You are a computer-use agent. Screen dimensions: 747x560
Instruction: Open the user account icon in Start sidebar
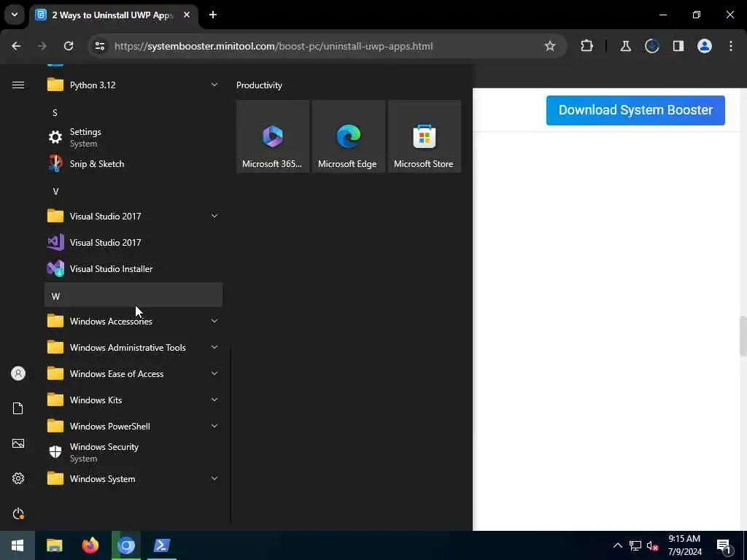tap(18, 373)
